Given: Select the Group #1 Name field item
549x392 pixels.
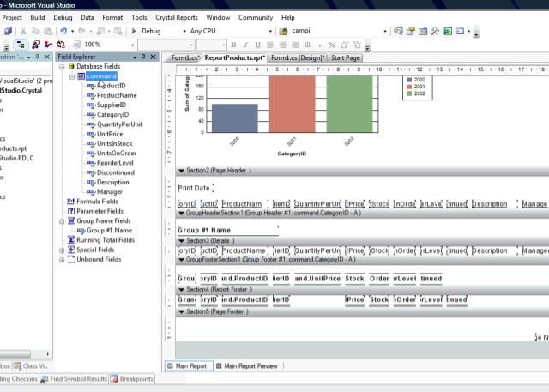Looking at the screenshot, I should coord(109,231).
